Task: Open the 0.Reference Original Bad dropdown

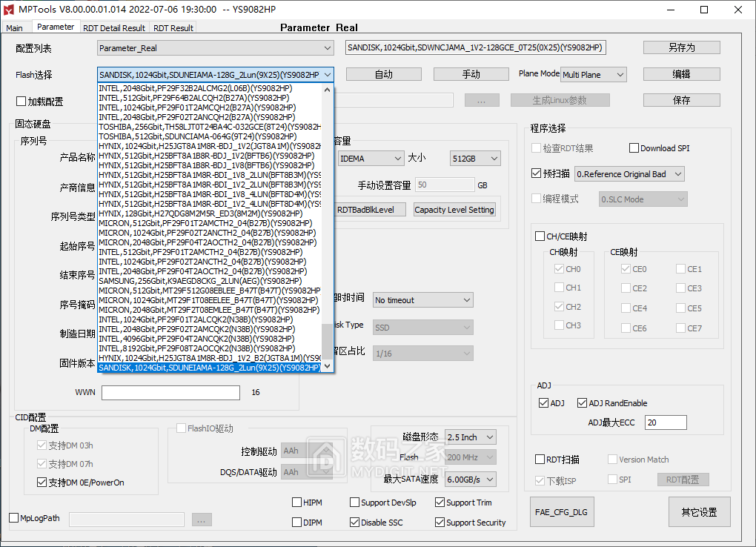Action: (630, 174)
